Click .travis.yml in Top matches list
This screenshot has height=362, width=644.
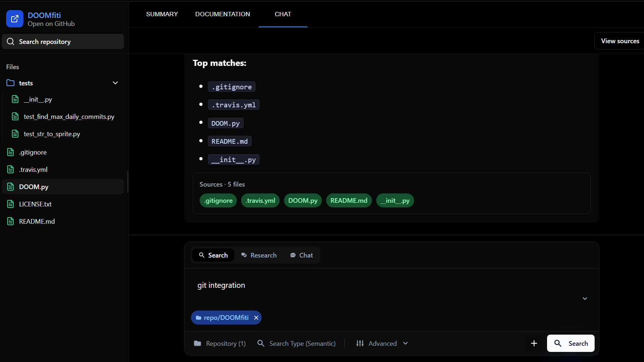tap(234, 105)
